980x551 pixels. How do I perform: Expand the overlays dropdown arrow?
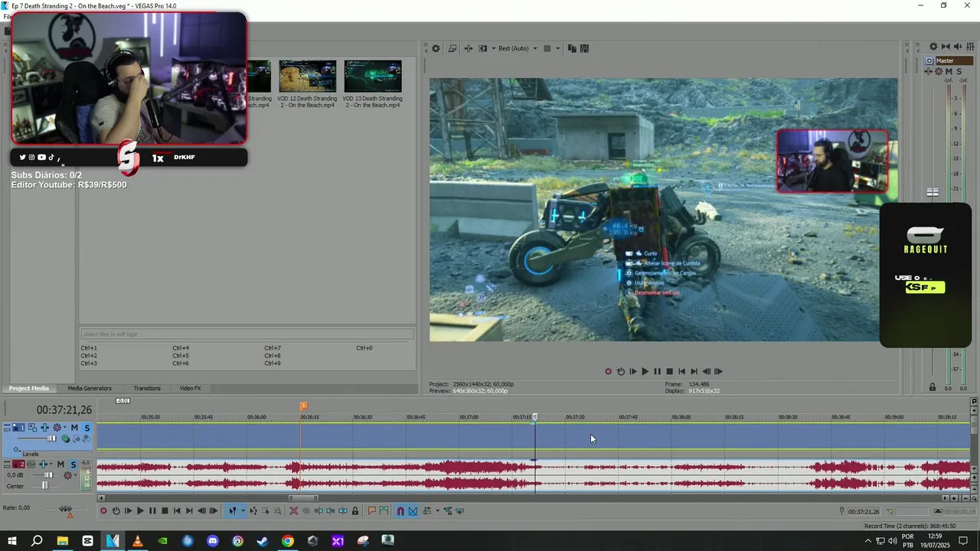coord(558,48)
